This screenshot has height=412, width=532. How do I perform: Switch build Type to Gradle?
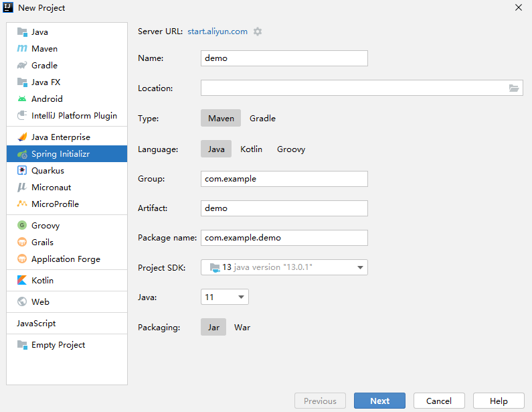pyautogui.click(x=262, y=118)
